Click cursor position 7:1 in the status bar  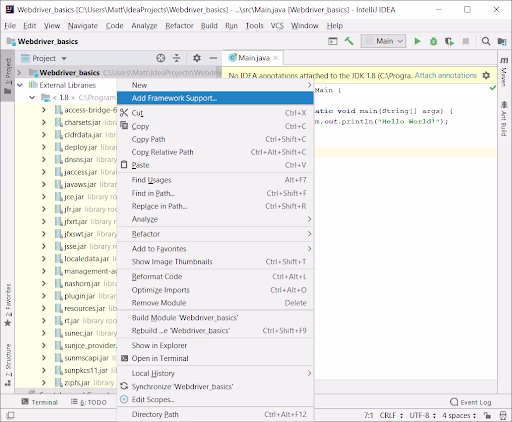[369, 415]
